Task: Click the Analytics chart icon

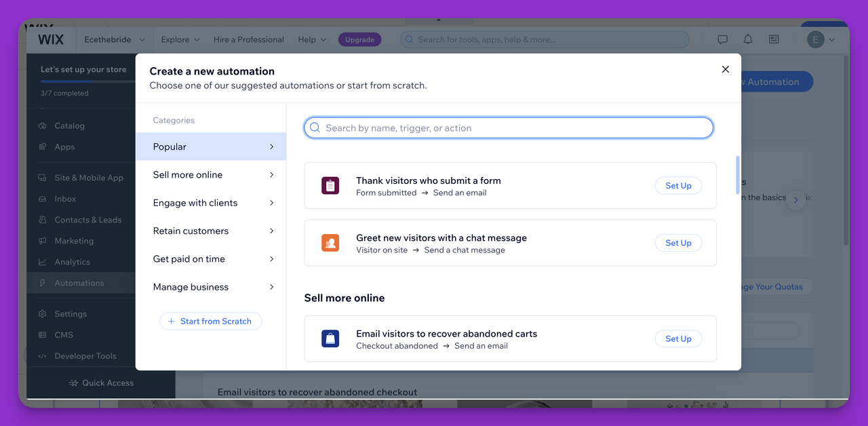Action: click(x=42, y=262)
